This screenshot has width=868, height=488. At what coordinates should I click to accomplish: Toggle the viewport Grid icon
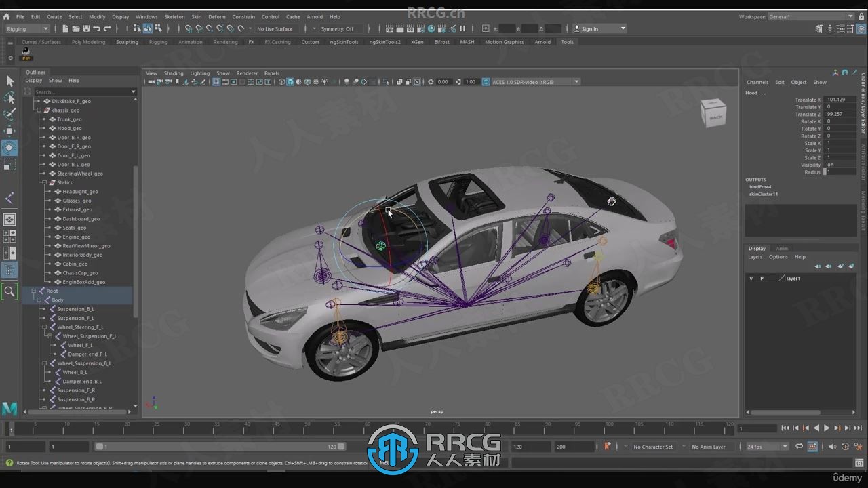tap(216, 82)
